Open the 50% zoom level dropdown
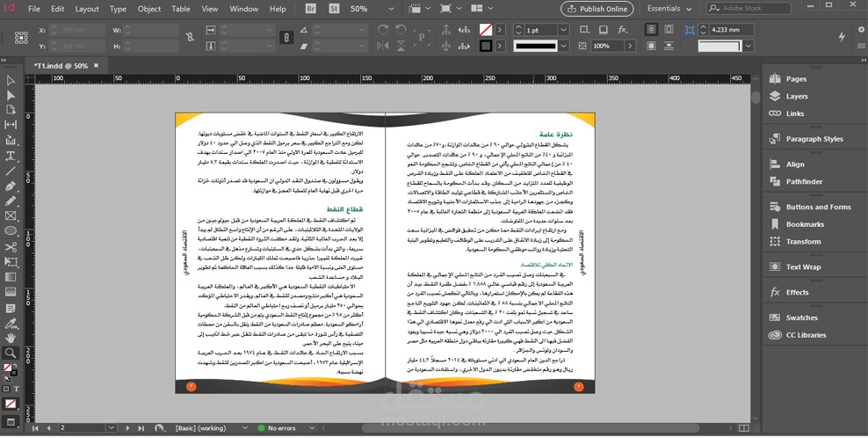This screenshot has height=438, width=868. 391,9
